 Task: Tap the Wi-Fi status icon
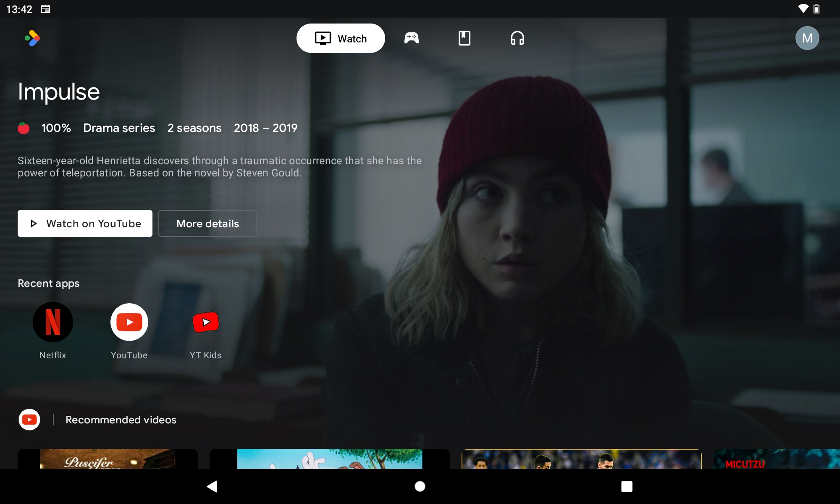[x=803, y=8]
